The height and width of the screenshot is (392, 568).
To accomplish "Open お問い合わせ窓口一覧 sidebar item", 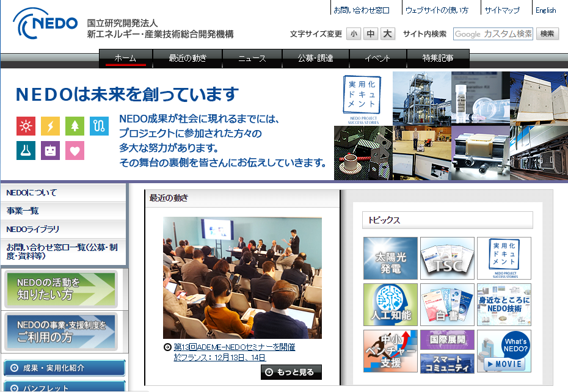I will [63, 252].
